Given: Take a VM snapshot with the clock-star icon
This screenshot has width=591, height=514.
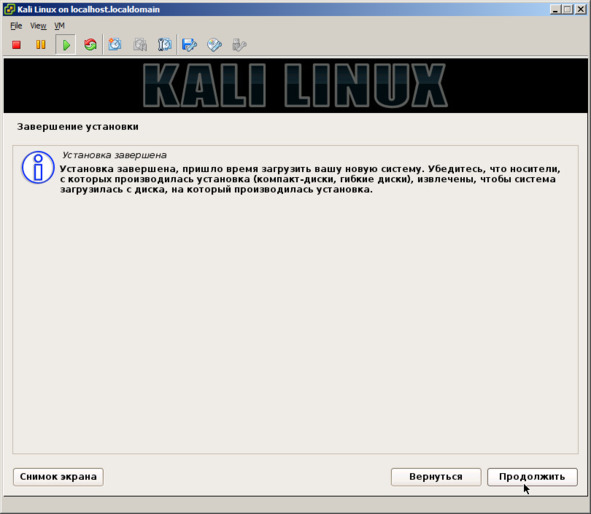Looking at the screenshot, I should [115, 45].
